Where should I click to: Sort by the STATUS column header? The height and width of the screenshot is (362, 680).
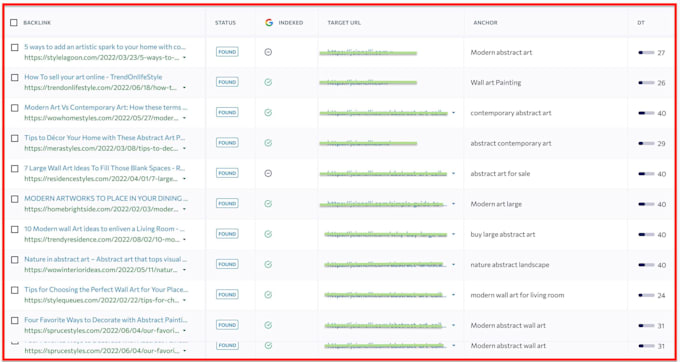point(226,23)
